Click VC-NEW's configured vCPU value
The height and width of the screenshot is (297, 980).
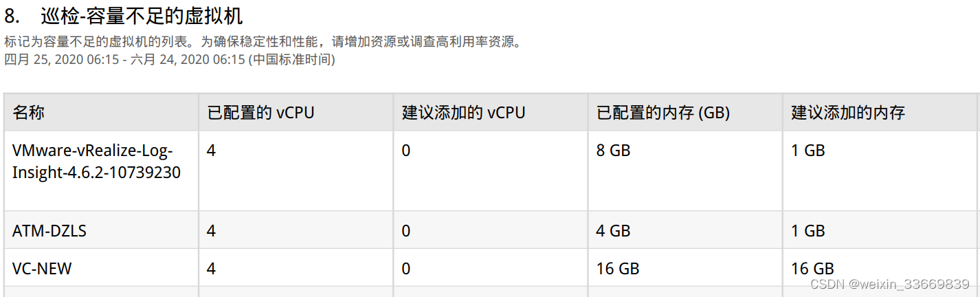(x=211, y=268)
